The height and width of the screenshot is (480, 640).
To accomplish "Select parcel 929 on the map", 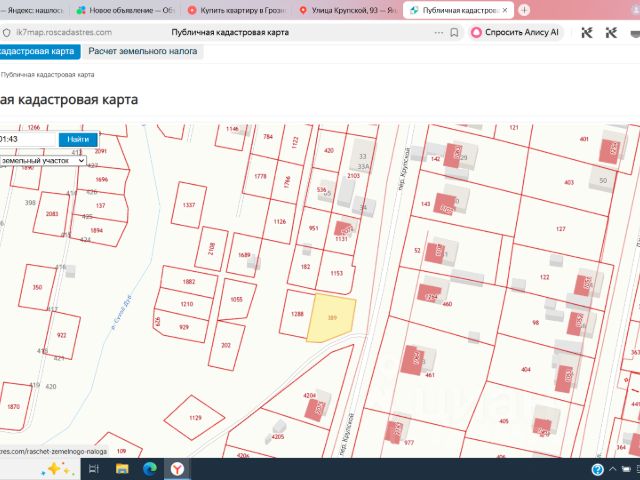I will click(184, 327).
